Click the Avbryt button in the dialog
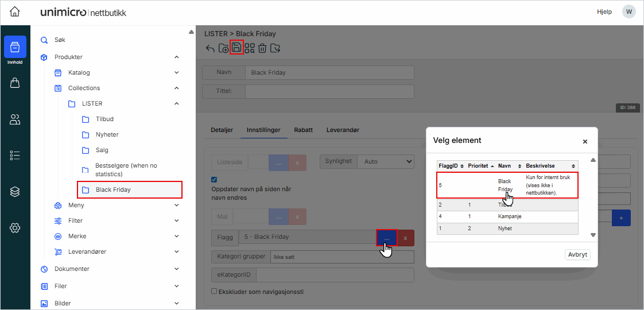Image resolution: width=644 pixels, height=310 pixels. tap(577, 254)
